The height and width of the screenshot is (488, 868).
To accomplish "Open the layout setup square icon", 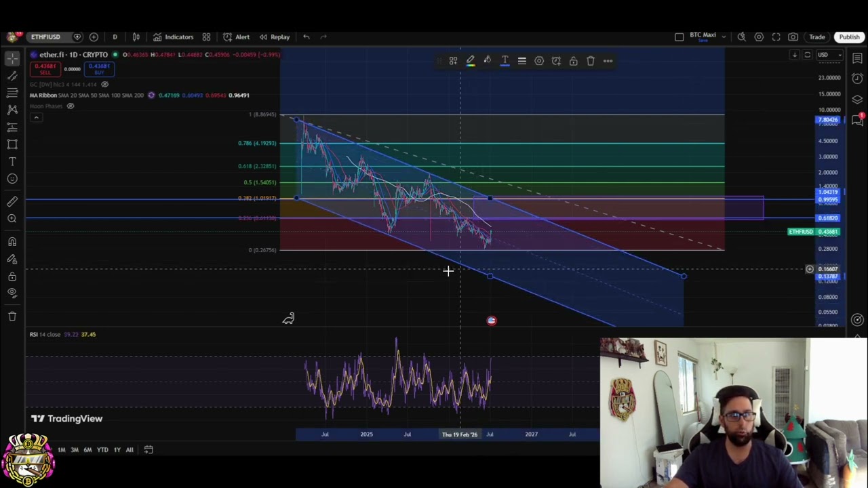I will [679, 37].
